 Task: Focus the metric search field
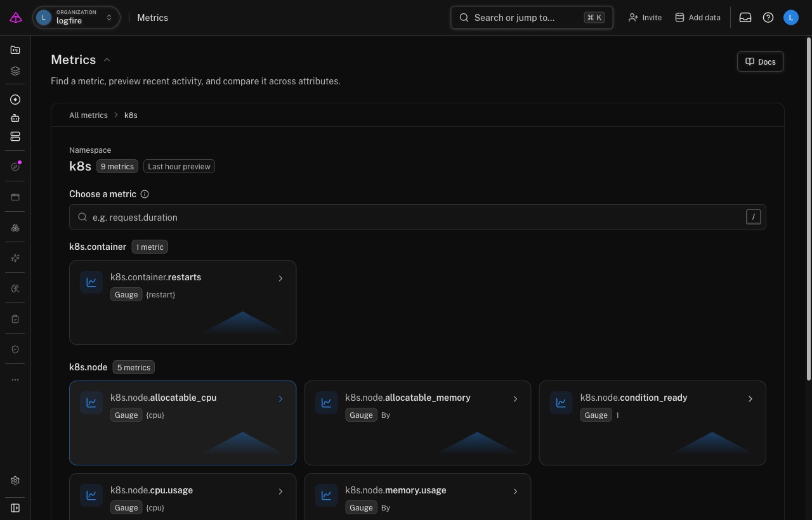tap(417, 217)
